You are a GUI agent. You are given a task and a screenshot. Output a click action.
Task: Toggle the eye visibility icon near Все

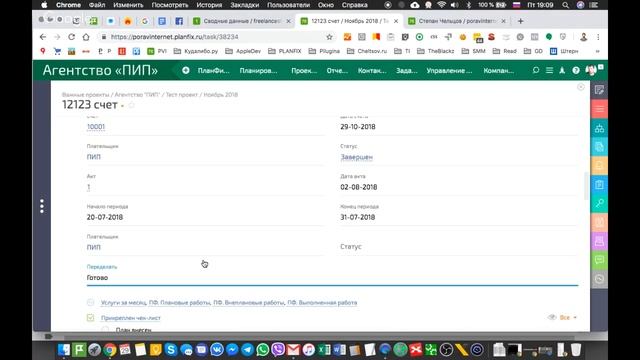pyautogui.click(x=552, y=317)
